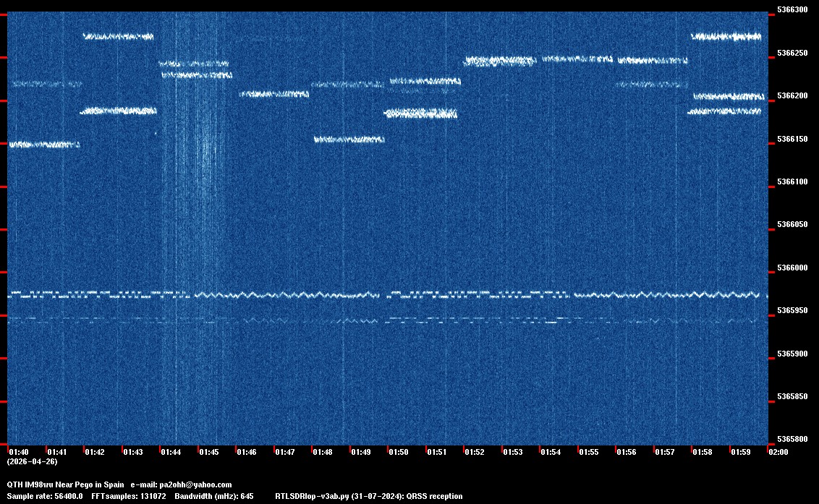Click the 5365950 frequency label
Screen dimensions: 819x504
pyautogui.click(x=792, y=310)
